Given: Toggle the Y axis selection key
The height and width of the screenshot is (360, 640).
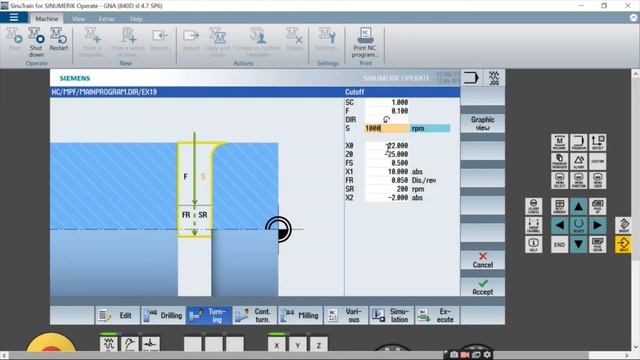Looking at the screenshot, I should pos(298,345).
